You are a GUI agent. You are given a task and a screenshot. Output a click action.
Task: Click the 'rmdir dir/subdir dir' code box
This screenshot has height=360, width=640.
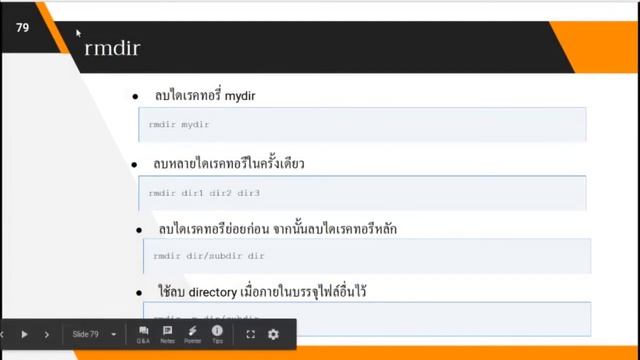point(367,256)
